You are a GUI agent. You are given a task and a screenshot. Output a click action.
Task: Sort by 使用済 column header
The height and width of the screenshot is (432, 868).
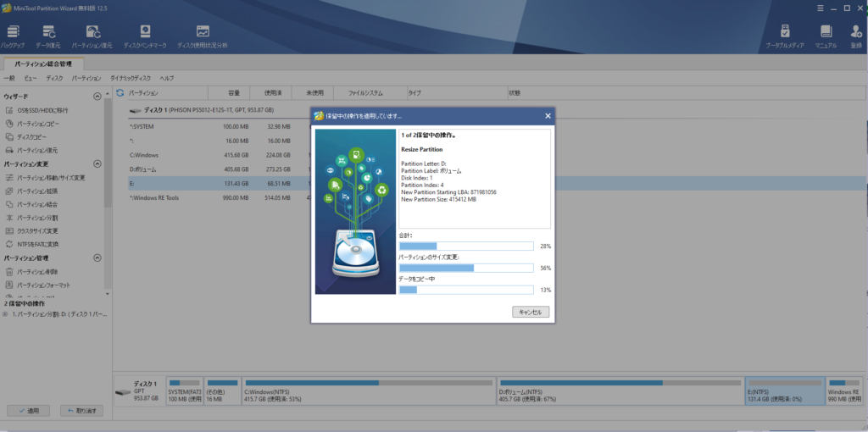pyautogui.click(x=270, y=93)
